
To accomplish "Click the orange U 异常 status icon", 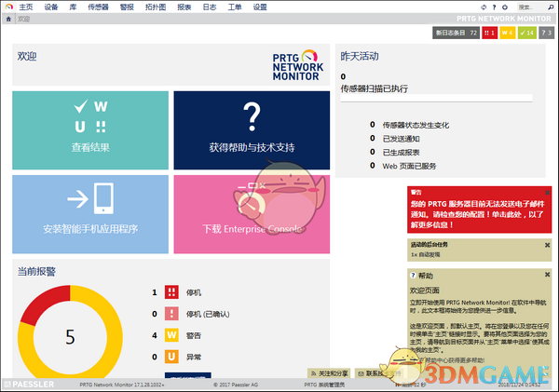I will pos(171,357).
